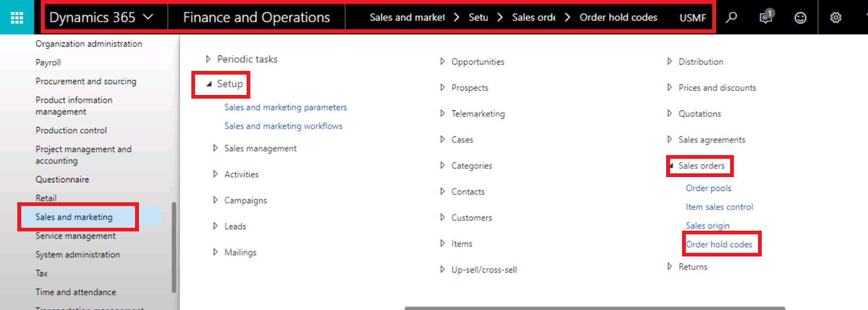The height and width of the screenshot is (310, 868).
Task: Click the USMF company selector
Action: 693,17
